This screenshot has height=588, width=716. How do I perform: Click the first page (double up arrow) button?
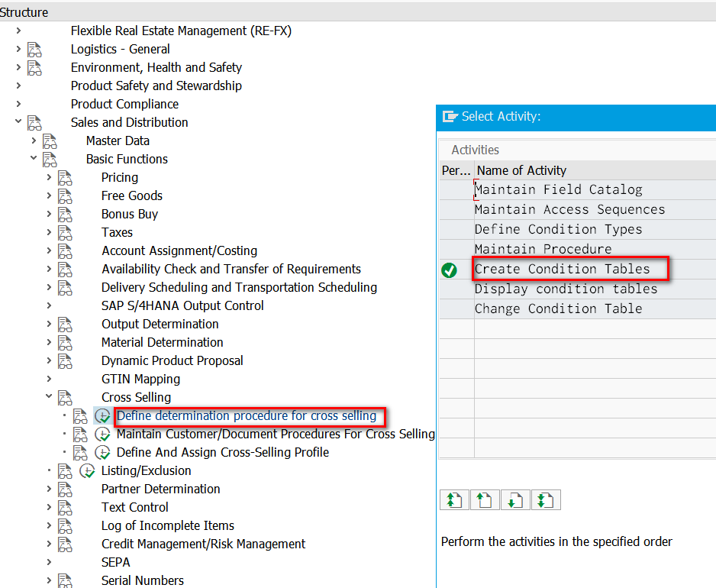tap(454, 500)
